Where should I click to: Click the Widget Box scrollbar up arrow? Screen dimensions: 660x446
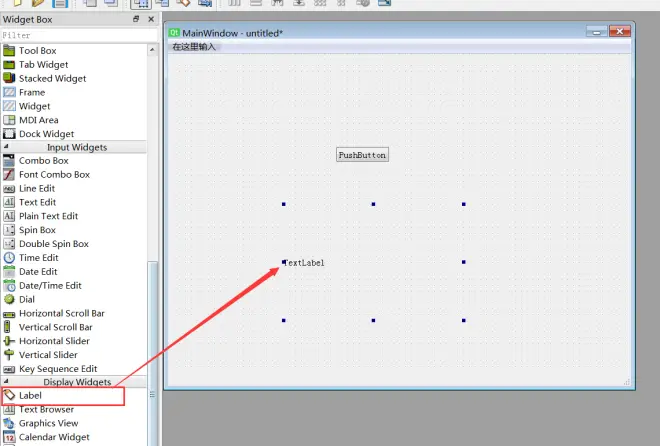152,50
